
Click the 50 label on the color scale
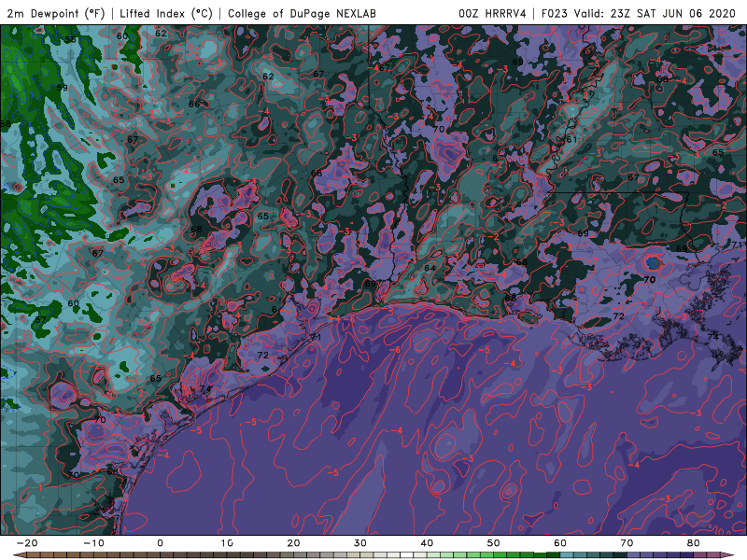[494, 543]
